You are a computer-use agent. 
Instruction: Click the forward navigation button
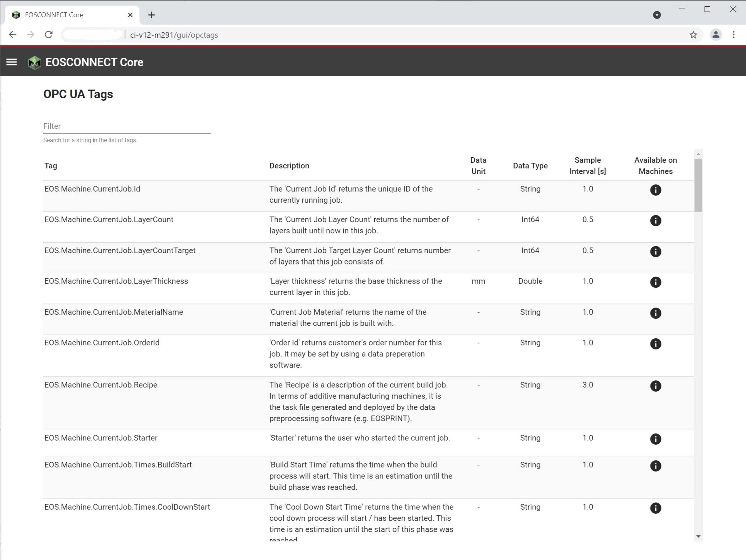tap(30, 34)
